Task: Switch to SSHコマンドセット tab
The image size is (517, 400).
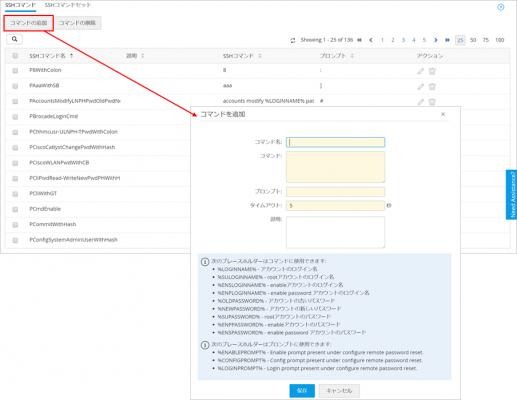Action: pyautogui.click(x=67, y=5)
